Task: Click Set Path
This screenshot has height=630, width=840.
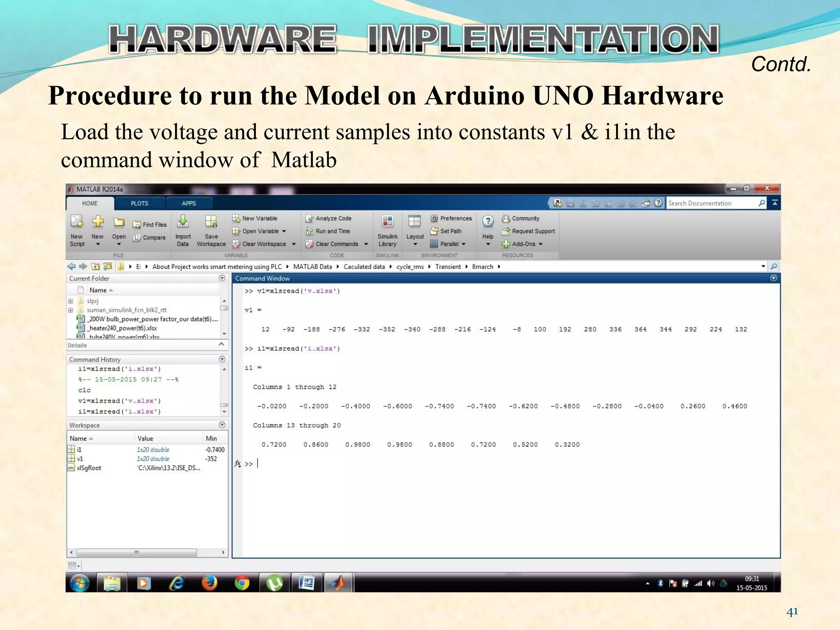Action: 446,231
